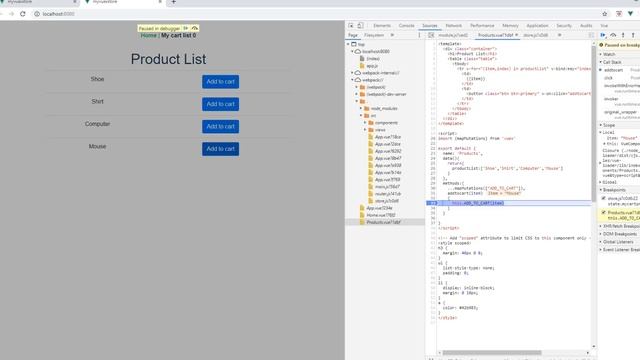Follow the Home navigation link
Viewport: 640px width, 360px height.
(149, 36)
